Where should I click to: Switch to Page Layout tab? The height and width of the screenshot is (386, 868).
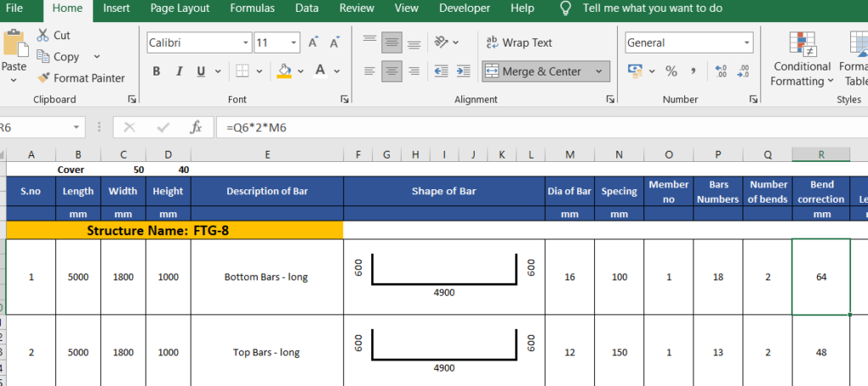coord(180,8)
